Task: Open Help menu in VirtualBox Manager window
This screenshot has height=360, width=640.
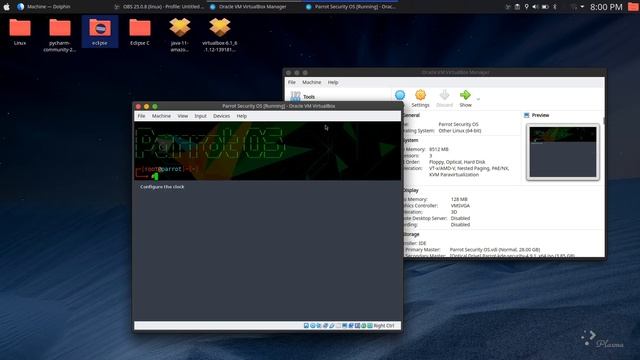Action: coord(333,82)
